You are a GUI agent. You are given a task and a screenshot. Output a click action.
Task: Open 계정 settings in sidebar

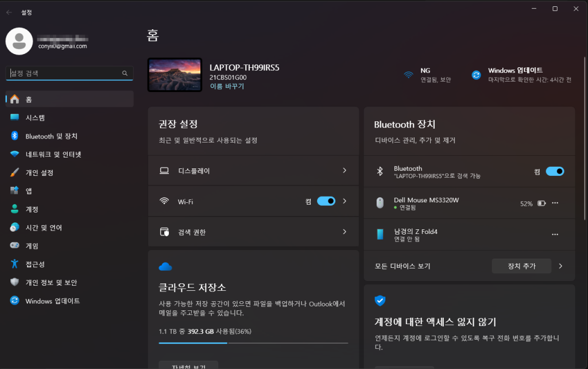69,209
